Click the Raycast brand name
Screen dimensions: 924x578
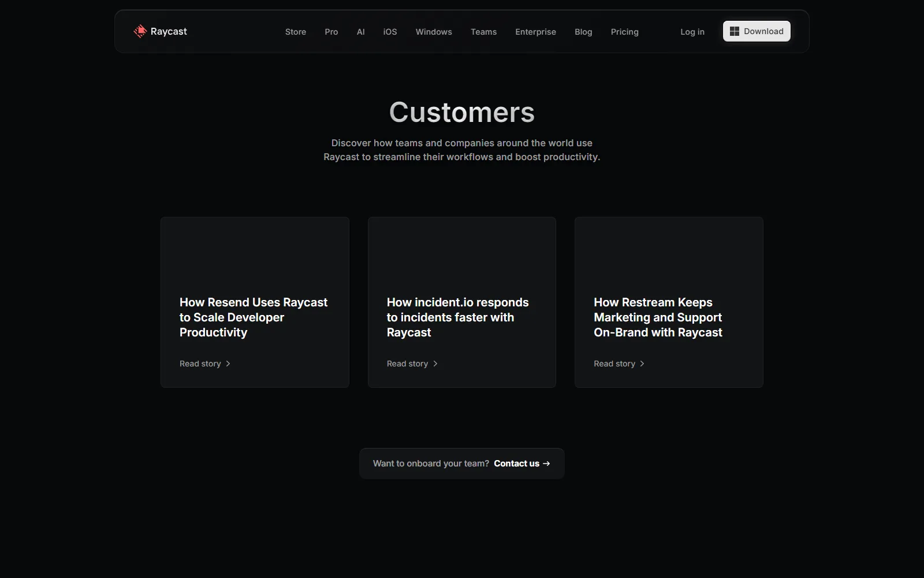tap(169, 31)
